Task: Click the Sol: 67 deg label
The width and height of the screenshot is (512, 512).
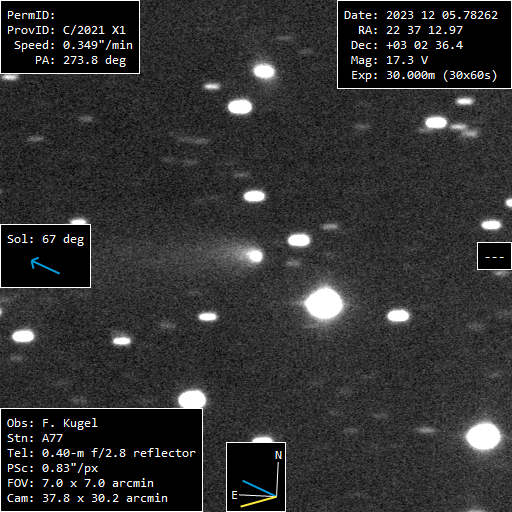Action: 46,239
